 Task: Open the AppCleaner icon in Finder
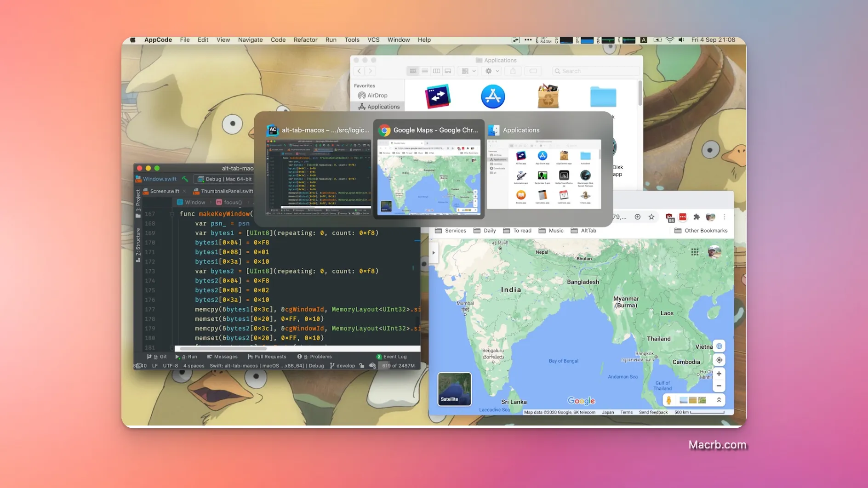pos(548,96)
